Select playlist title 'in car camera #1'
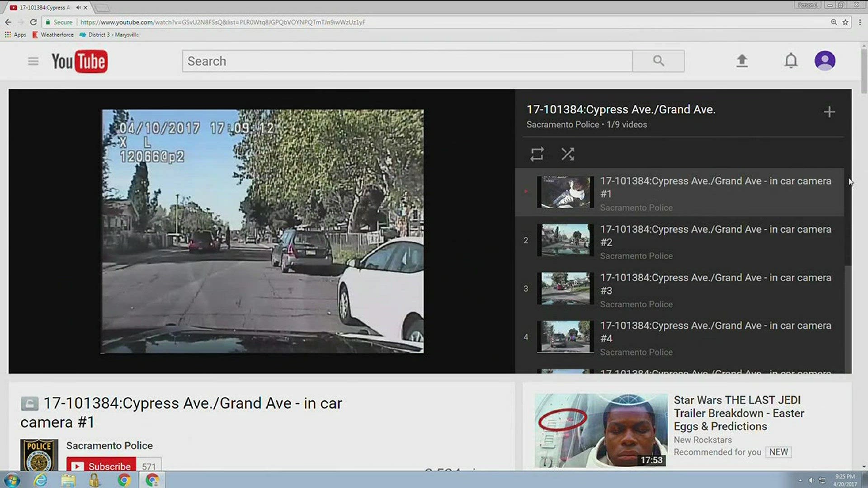The image size is (868, 488). click(x=716, y=187)
